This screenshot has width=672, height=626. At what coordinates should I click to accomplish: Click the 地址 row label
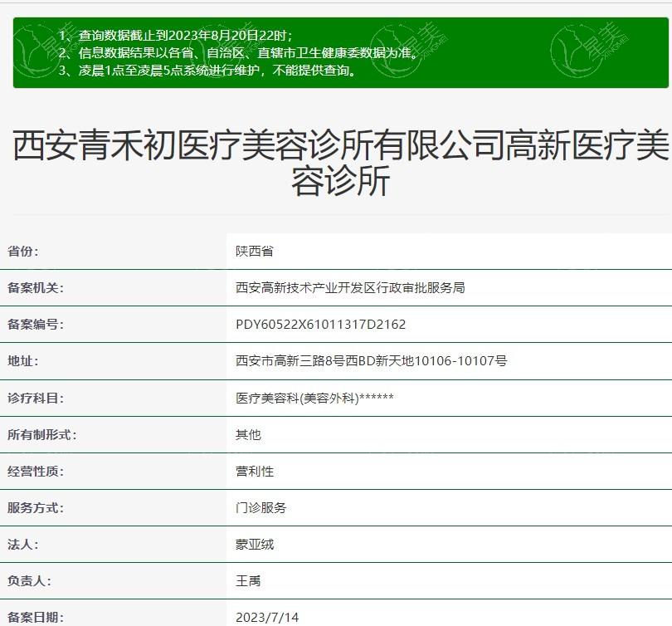pyautogui.click(x=23, y=361)
